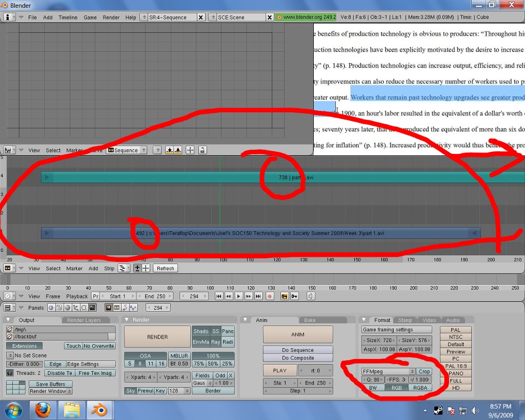
Task: Open the Logic context icon in Panels header
Action: (51, 308)
